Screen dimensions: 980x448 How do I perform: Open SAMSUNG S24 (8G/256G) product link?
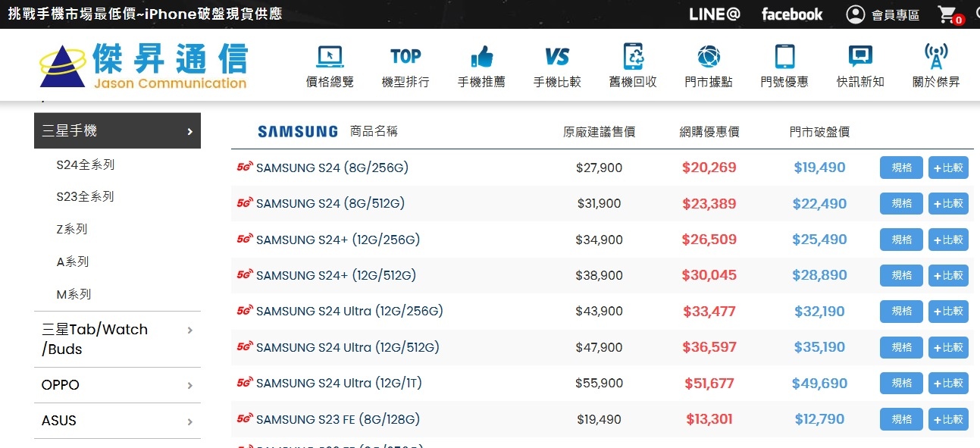click(332, 168)
